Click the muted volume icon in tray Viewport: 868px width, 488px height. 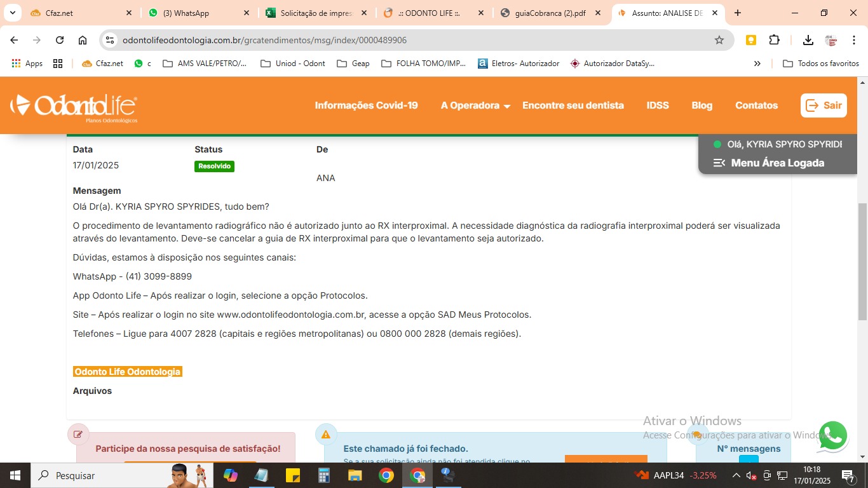tap(751, 475)
